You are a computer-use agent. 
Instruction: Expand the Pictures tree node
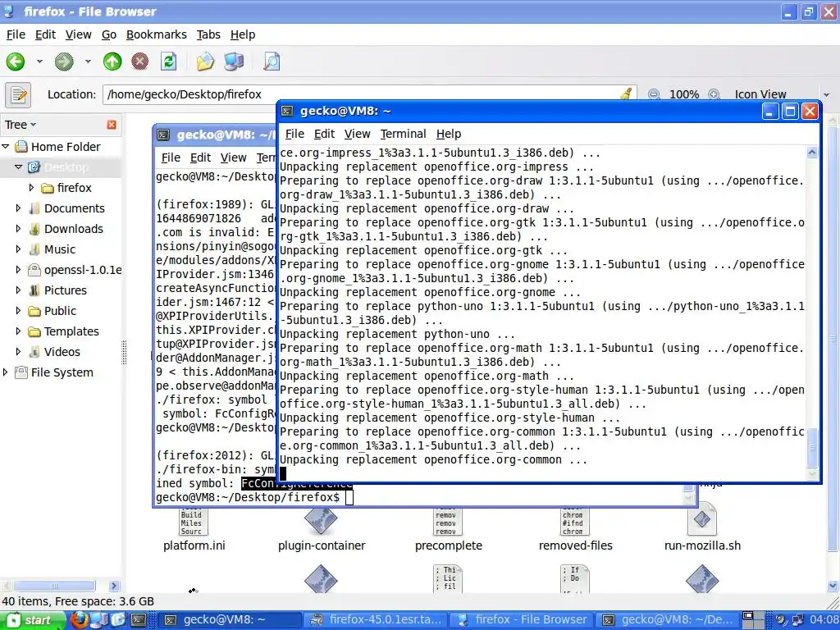(18, 290)
